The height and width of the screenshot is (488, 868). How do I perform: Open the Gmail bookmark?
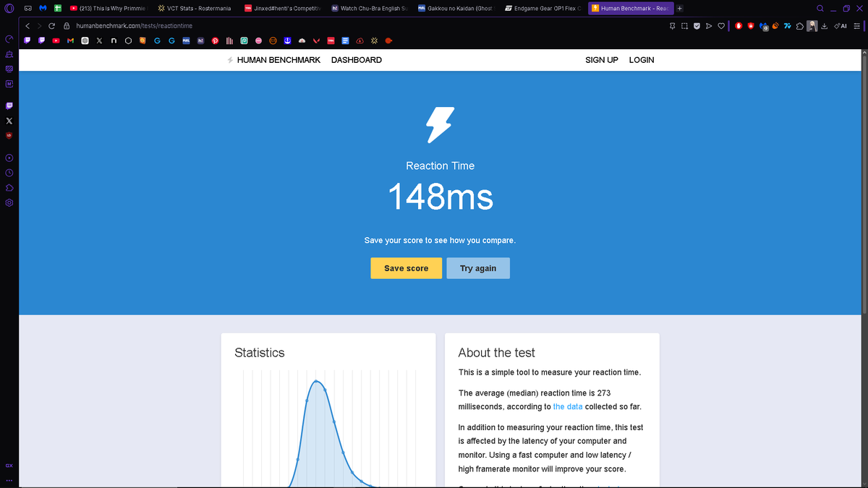[70, 40]
